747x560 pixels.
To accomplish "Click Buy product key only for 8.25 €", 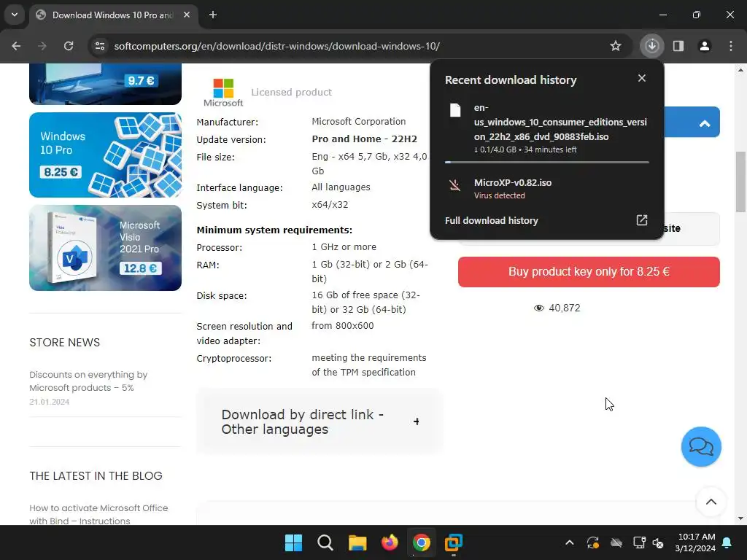I will pos(589,271).
